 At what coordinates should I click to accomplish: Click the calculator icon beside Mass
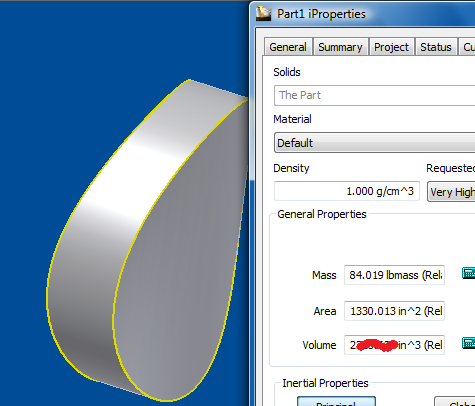[x=468, y=273]
